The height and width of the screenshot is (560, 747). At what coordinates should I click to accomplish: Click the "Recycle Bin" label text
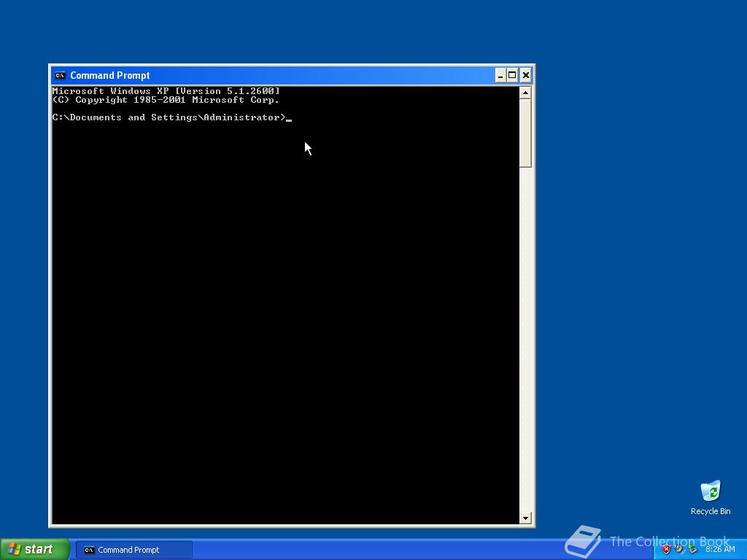point(711,511)
